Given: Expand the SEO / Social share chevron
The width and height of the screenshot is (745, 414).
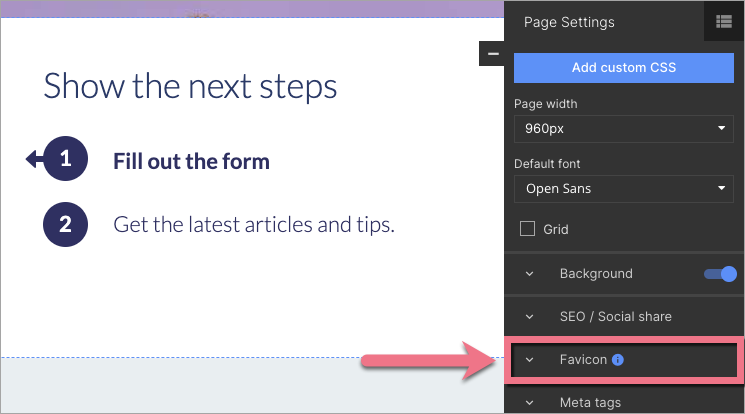Looking at the screenshot, I should tap(530, 317).
